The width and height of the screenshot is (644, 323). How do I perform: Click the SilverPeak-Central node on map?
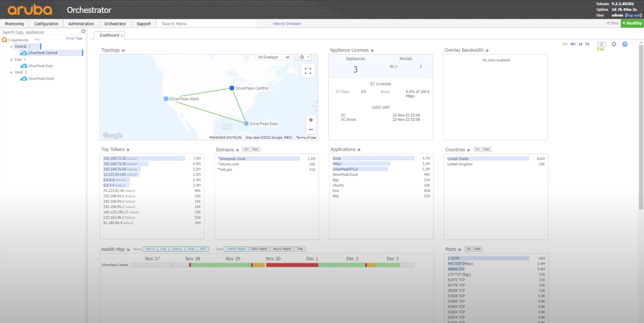click(232, 88)
